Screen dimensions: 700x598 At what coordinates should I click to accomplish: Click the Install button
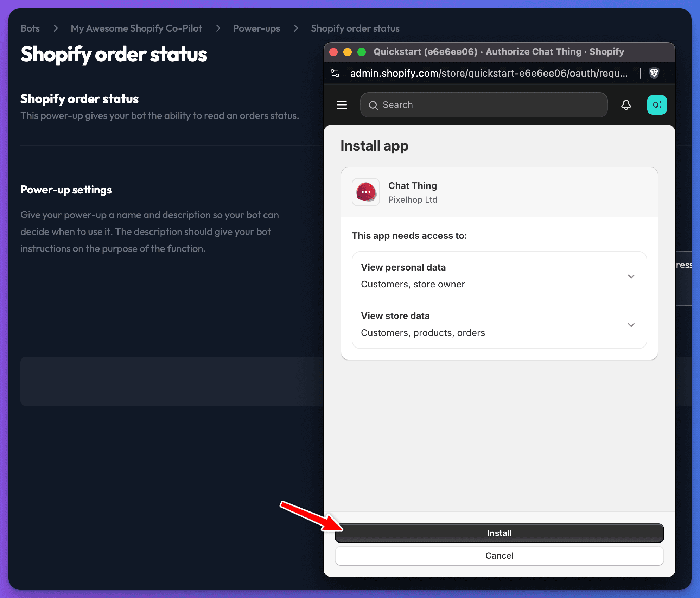coord(499,533)
